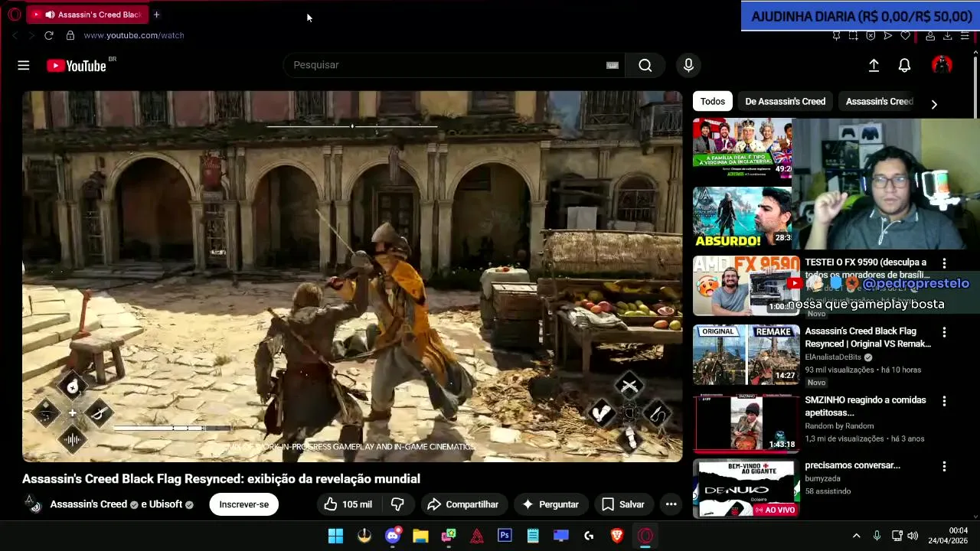Open the more actions menu beside Salvar

(x=671, y=504)
